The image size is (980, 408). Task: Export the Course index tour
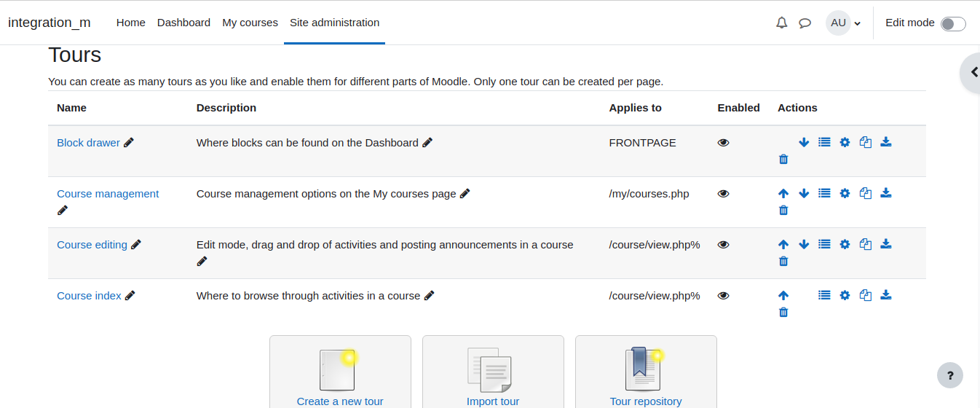tap(886, 295)
